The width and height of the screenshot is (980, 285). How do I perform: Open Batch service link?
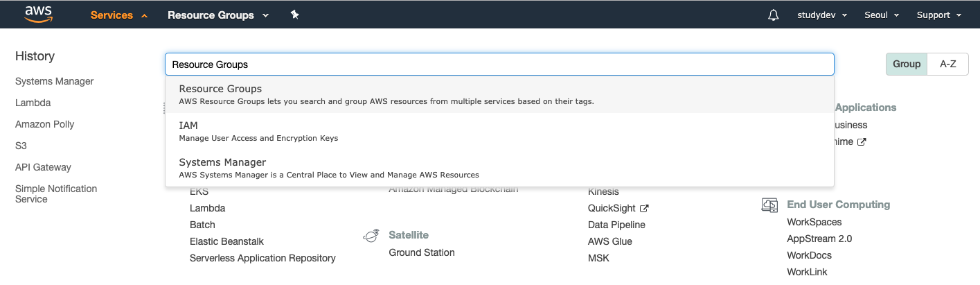(203, 225)
